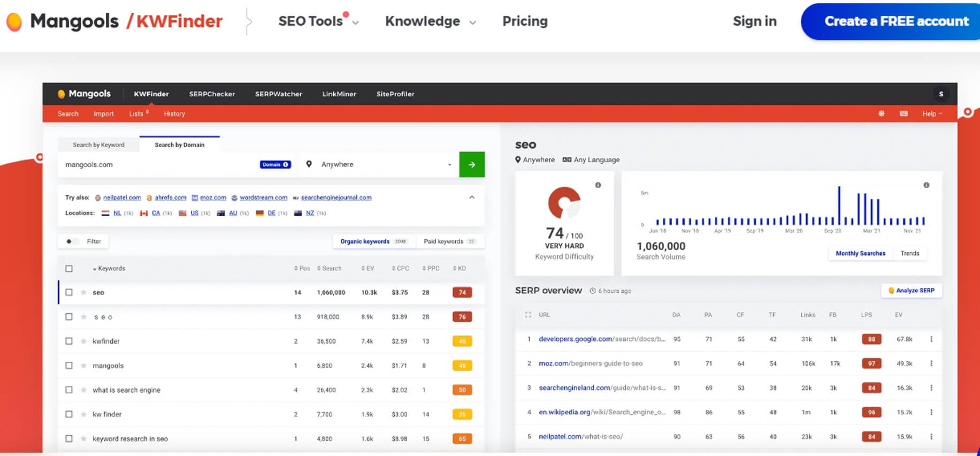Click the expand icon beside URL header
This screenshot has width=980, height=456.
528,315
